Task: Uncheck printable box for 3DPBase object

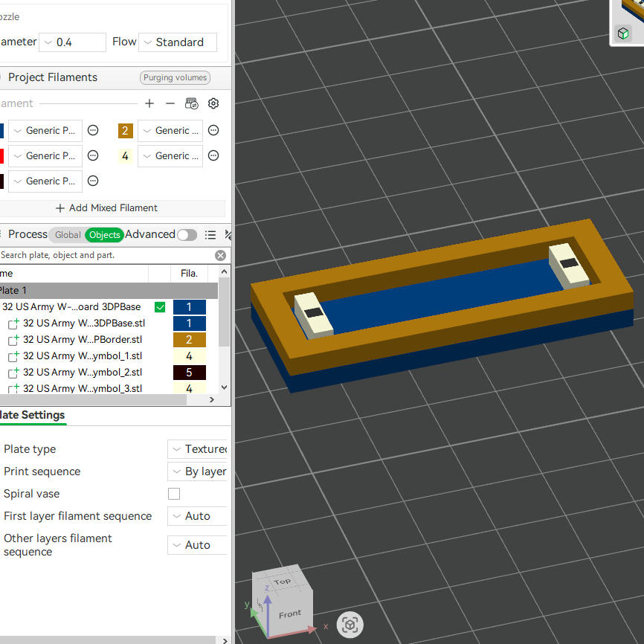Action: click(160, 307)
